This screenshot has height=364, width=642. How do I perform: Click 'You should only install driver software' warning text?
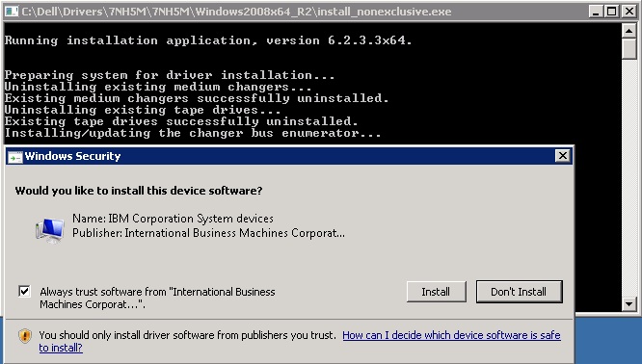coord(187,335)
